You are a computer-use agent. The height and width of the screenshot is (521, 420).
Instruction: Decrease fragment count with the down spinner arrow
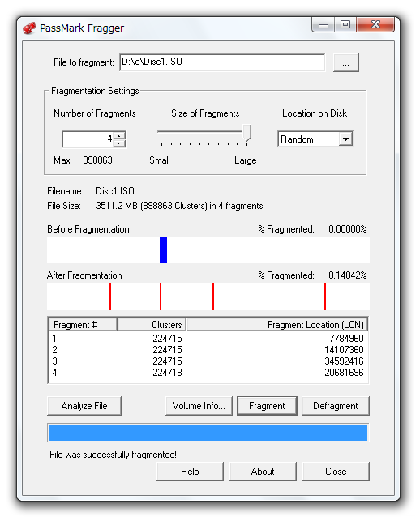coord(119,143)
